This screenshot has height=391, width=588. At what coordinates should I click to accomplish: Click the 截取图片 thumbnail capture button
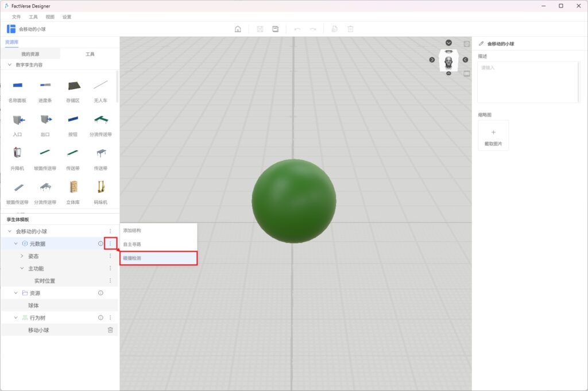click(x=493, y=136)
